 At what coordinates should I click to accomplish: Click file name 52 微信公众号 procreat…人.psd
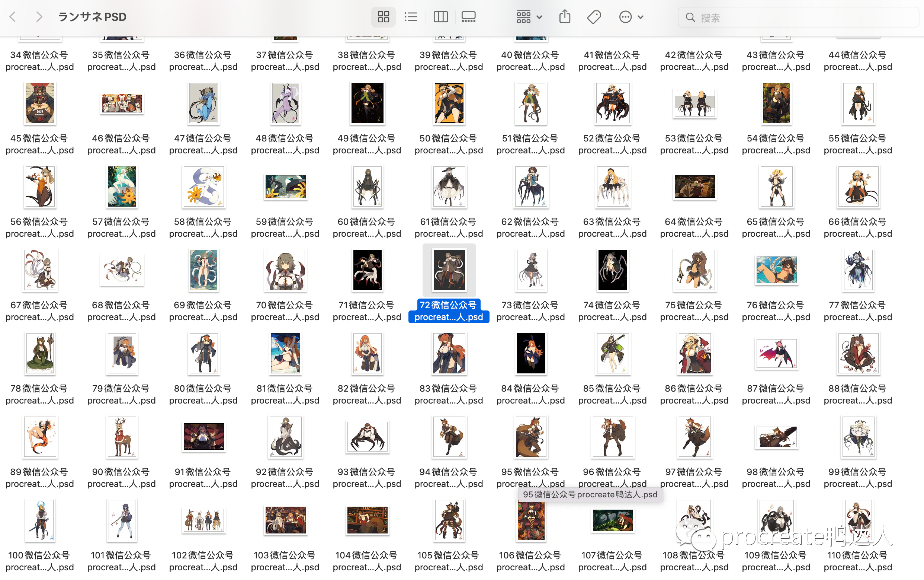[612, 144]
